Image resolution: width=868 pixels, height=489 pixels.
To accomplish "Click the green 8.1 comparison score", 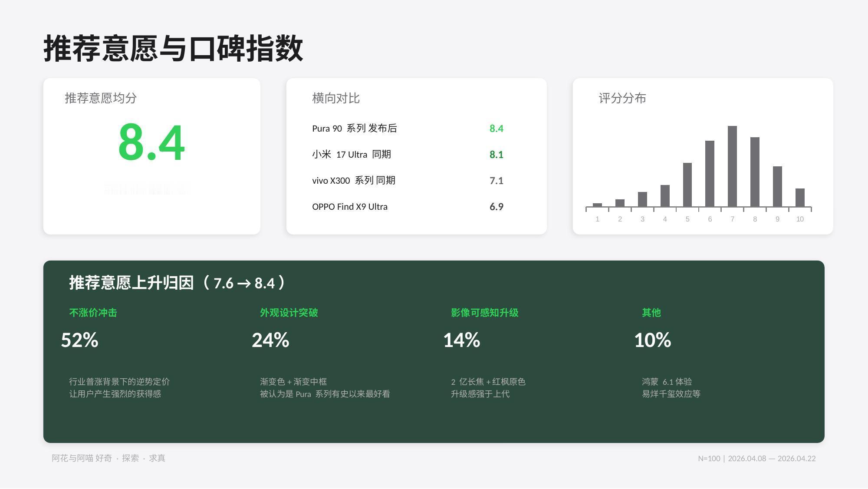I will 496,155.
